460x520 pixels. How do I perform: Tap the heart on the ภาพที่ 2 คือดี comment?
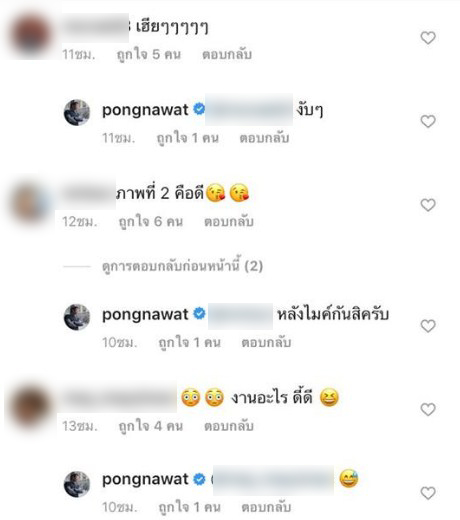(428, 205)
